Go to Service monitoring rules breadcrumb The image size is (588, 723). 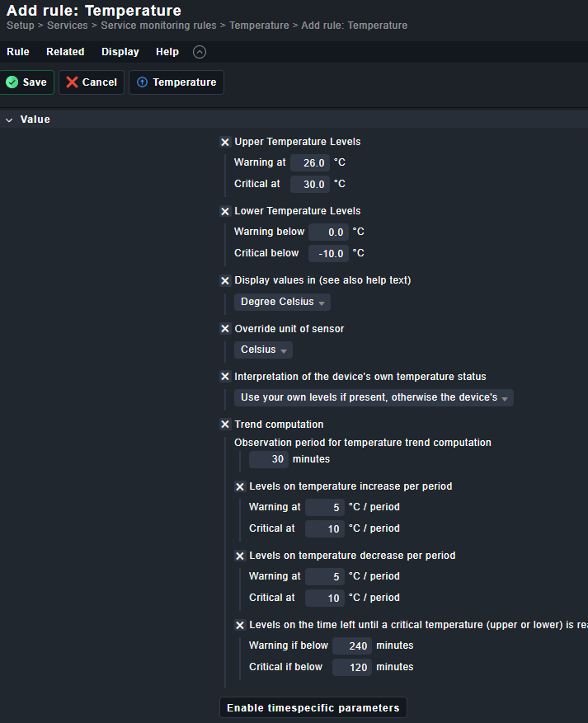[158, 26]
